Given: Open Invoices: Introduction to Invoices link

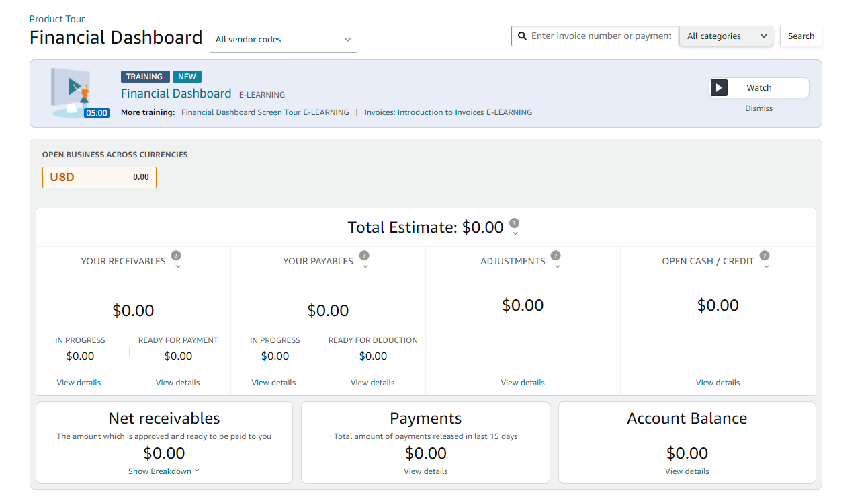Looking at the screenshot, I should 447,112.
